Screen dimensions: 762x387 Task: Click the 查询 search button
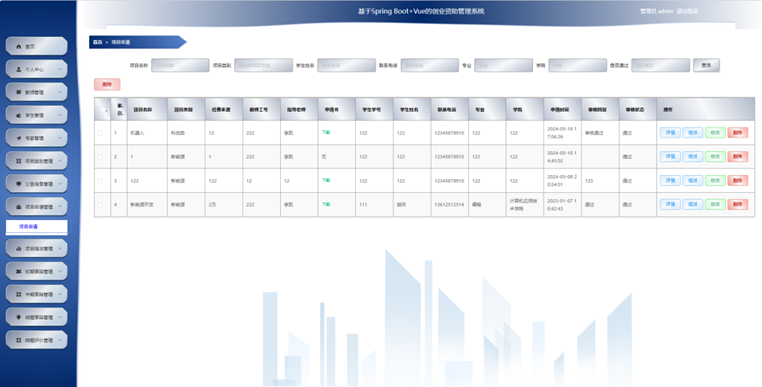pos(706,65)
